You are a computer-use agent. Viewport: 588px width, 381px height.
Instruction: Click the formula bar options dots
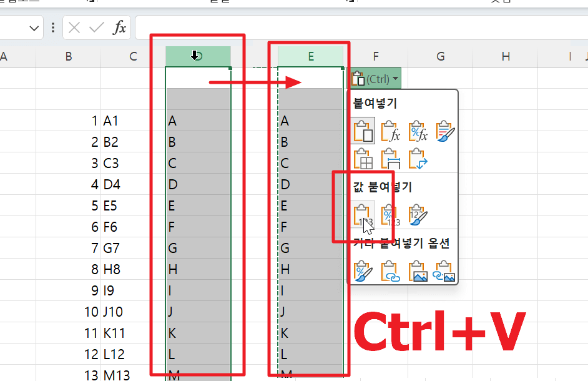pyautogui.click(x=53, y=27)
